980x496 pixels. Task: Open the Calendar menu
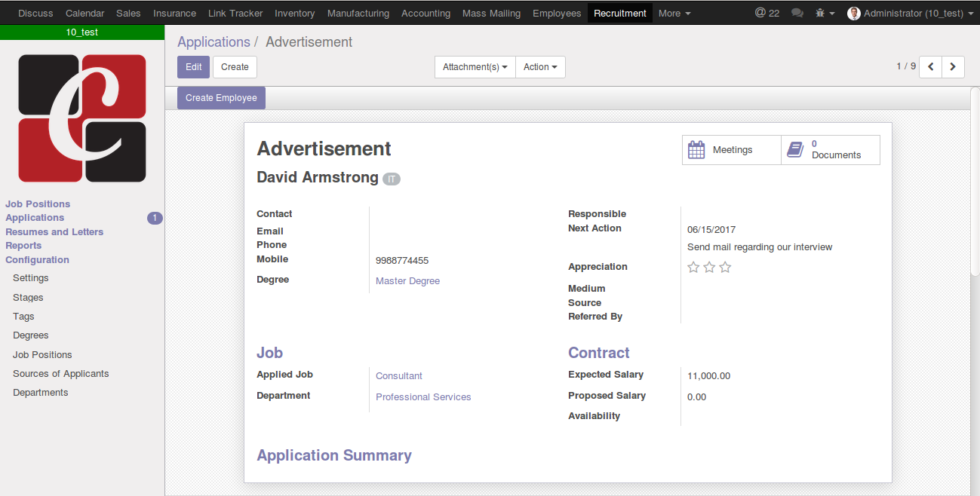coord(85,14)
